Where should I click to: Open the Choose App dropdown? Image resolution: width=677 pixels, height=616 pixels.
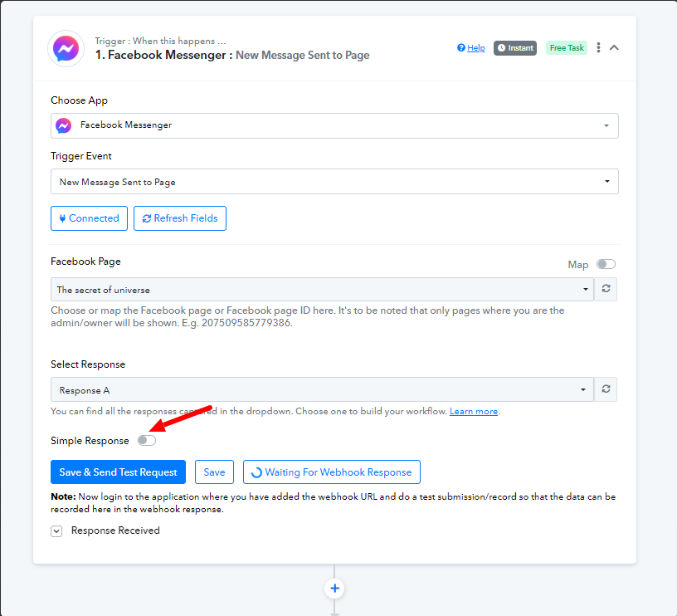click(334, 125)
